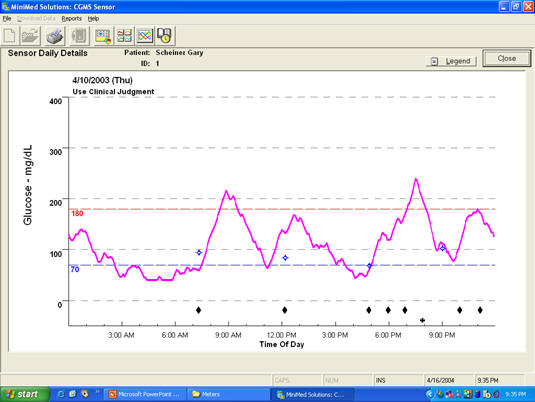Click the Use Clinical Judgment text

(113, 91)
